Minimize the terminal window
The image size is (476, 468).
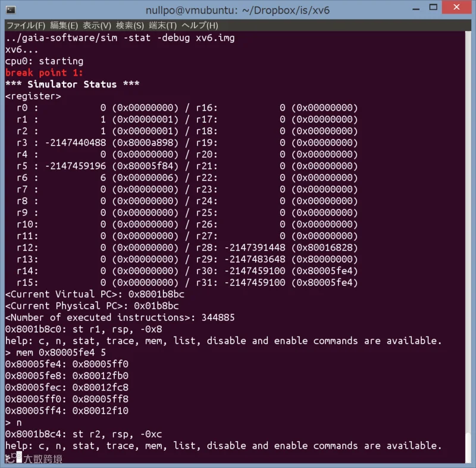point(416,9)
